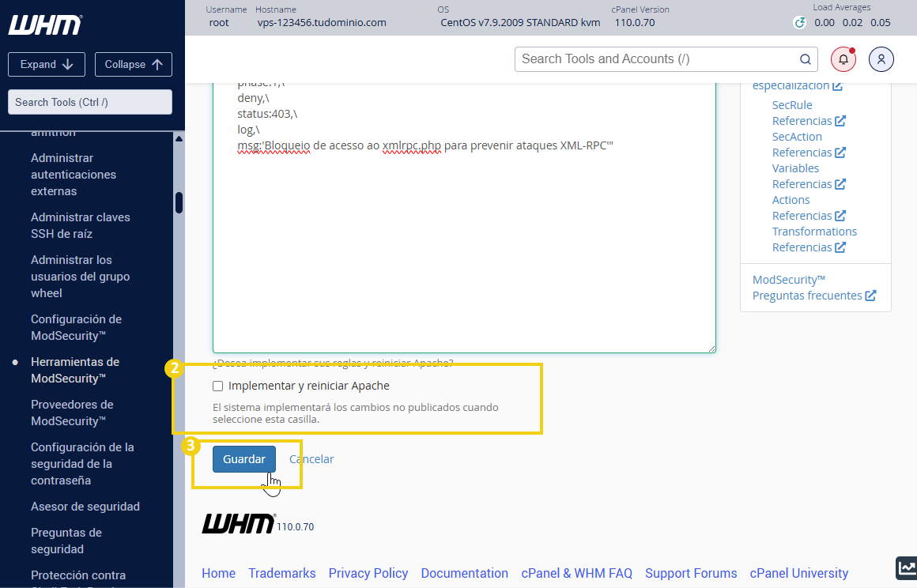
Task: Open Configuración de ModSecurity
Action: (x=77, y=328)
